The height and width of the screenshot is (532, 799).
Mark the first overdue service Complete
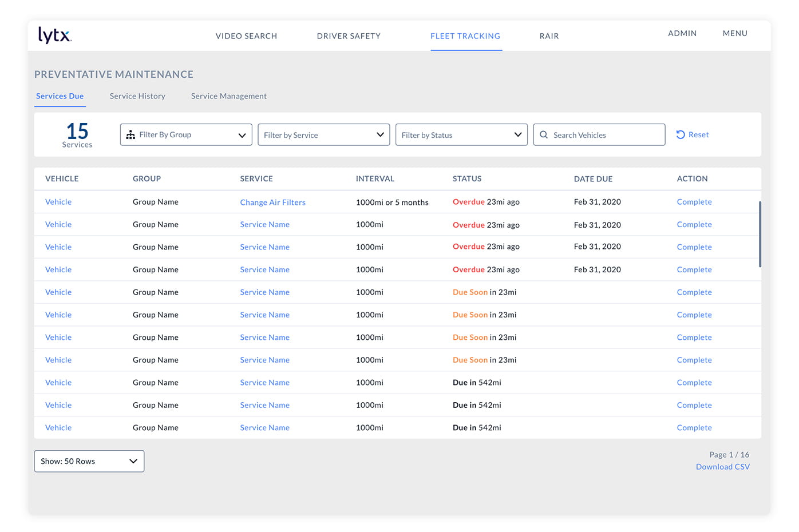pyautogui.click(x=694, y=202)
